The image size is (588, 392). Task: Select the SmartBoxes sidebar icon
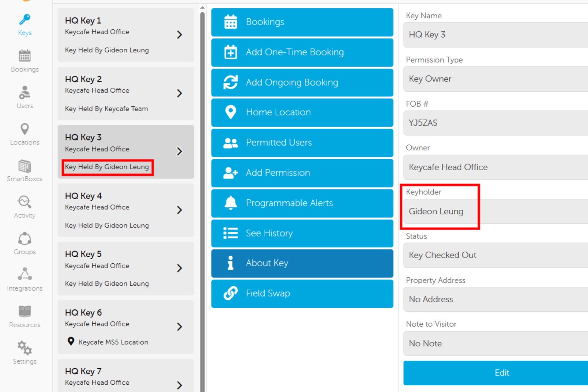click(x=24, y=171)
